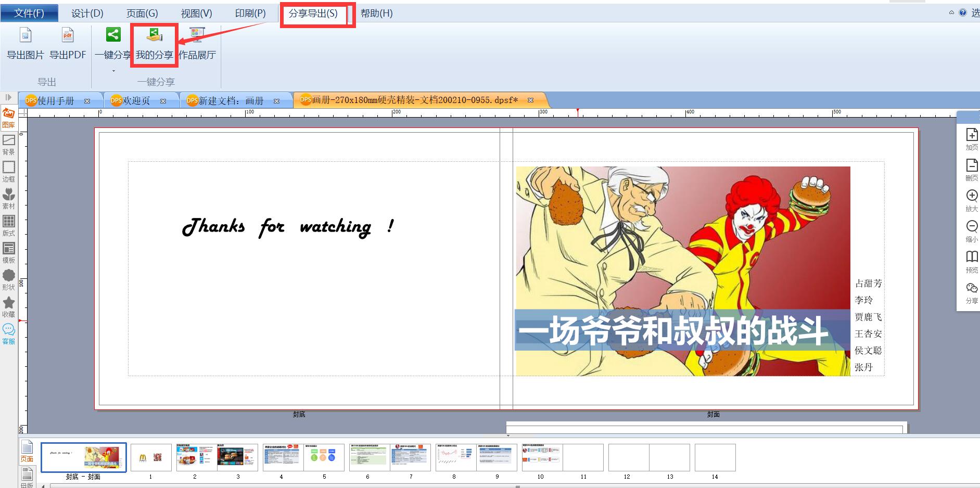This screenshot has height=488, width=980.
Task: Open the 视图(V) tab
Action: click(x=197, y=14)
